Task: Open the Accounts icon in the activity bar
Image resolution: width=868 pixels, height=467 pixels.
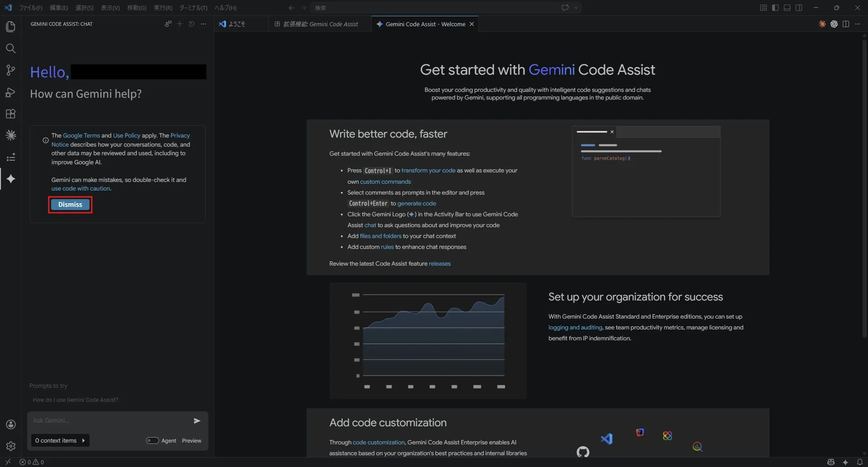Action: click(x=10, y=424)
